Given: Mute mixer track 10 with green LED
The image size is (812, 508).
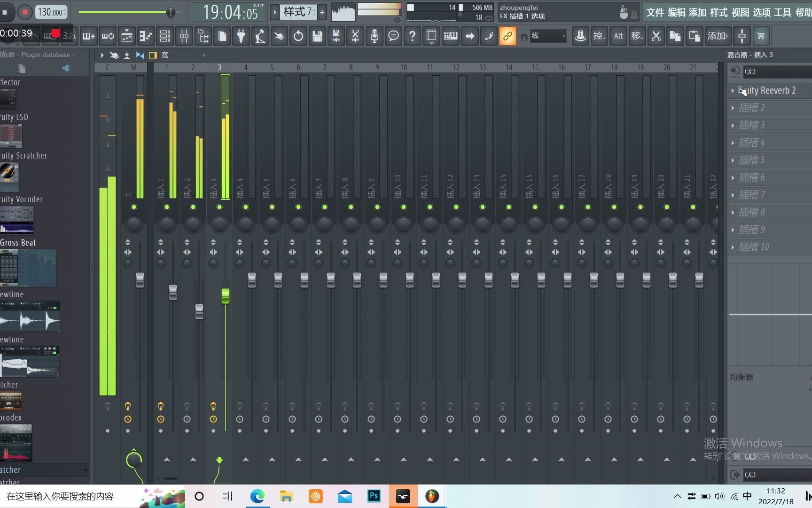Looking at the screenshot, I should (x=404, y=207).
